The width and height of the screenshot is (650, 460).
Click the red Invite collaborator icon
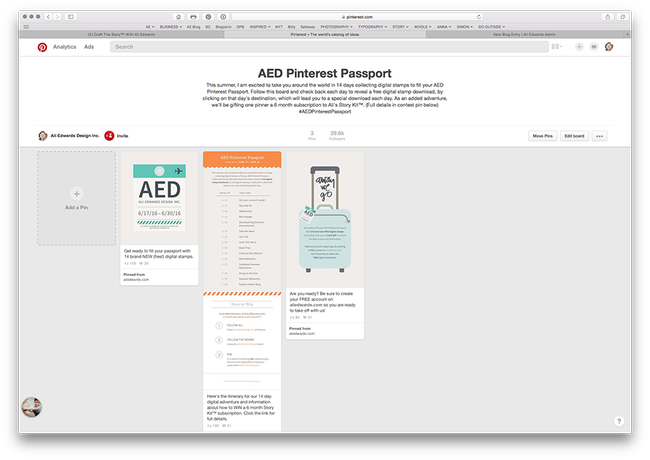click(x=109, y=136)
